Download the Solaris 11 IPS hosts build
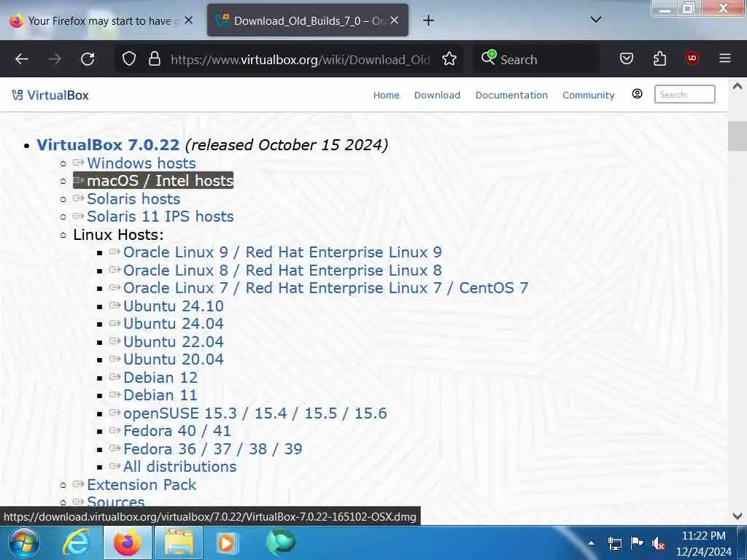Image resolution: width=747 pixels, height=560 pixels. tap(160, 216)
